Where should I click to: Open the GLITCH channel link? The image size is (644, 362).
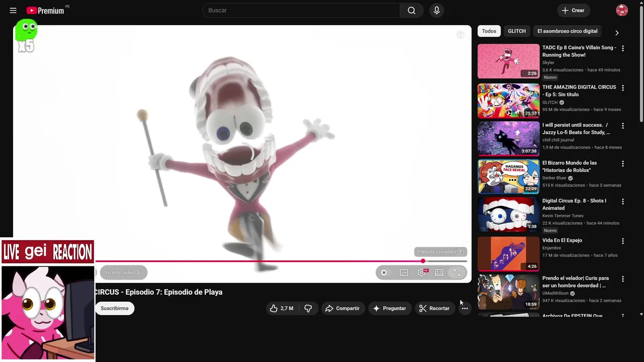coord(550,102)
